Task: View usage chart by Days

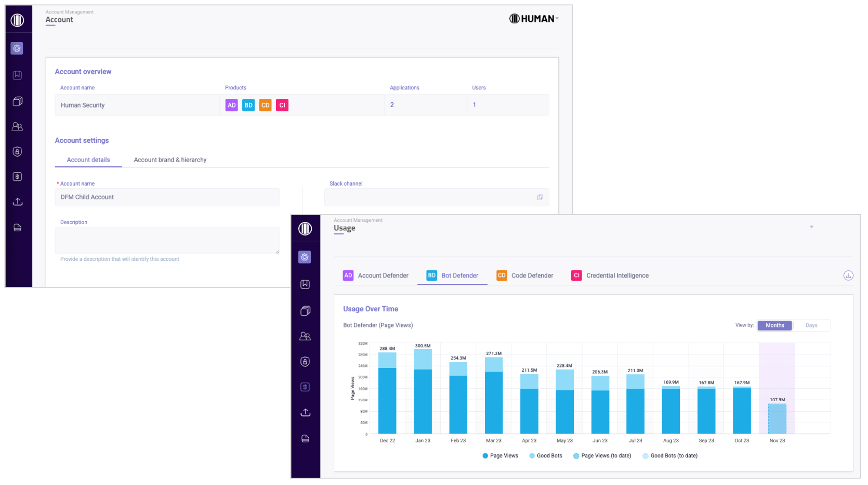Action: (811, 325)
